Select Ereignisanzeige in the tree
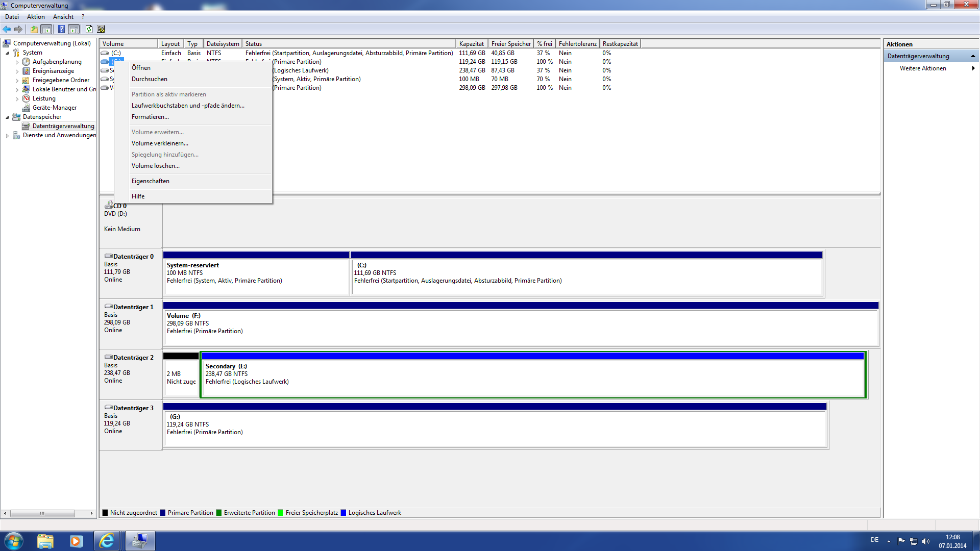Image resolution: width=980 pixels, height=551 pixels. tap(53, 71)
